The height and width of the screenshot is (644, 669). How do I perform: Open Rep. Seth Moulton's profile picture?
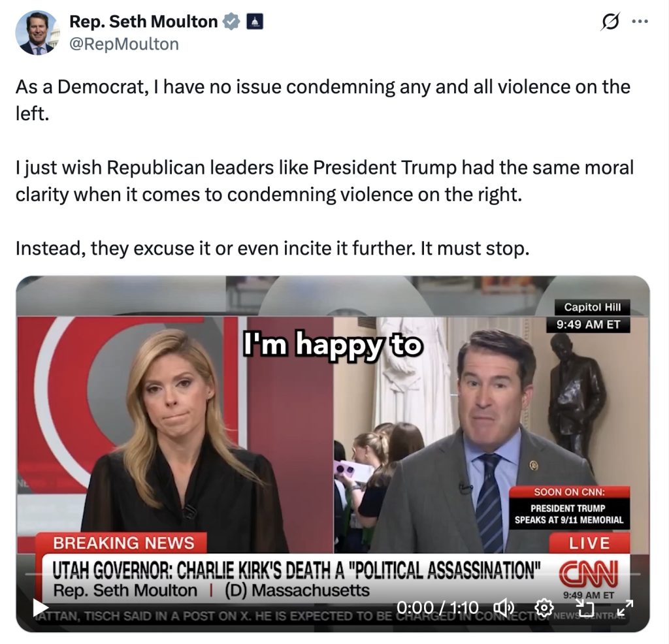point(37,33)
